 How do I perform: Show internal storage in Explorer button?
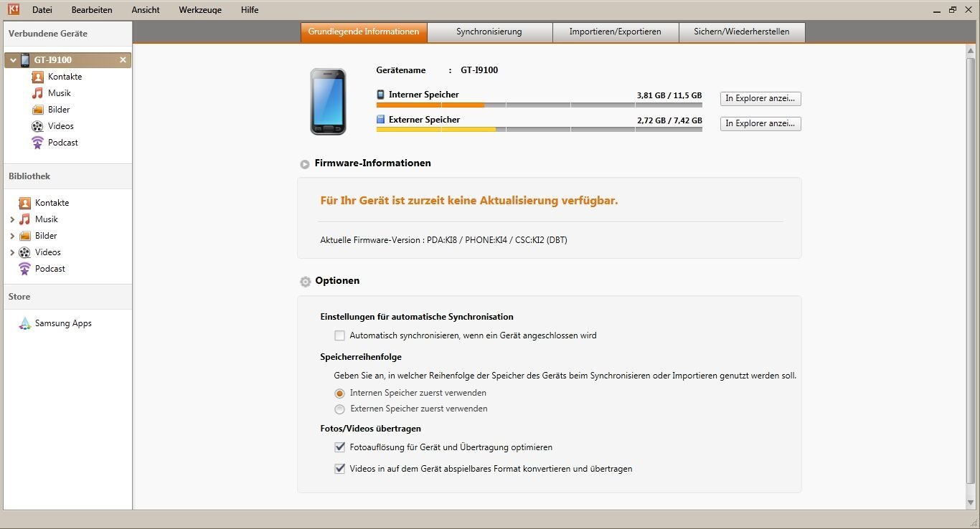click(760, 99)
